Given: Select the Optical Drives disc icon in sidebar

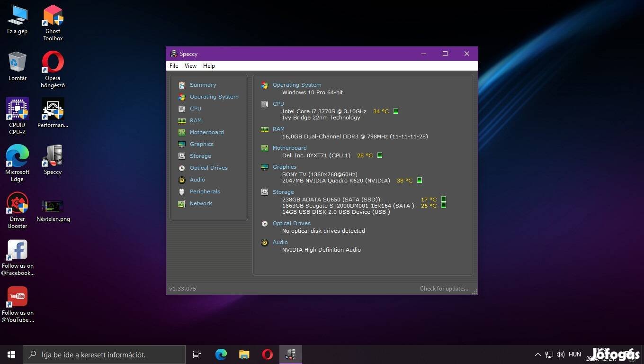Looking at the screenshot, I should 182,168.
